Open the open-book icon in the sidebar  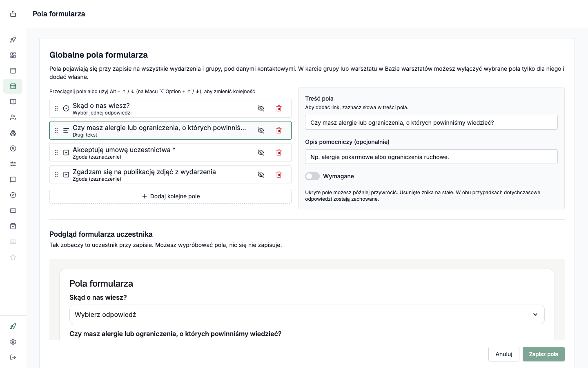pyautogui.click(x=13, y=102)
